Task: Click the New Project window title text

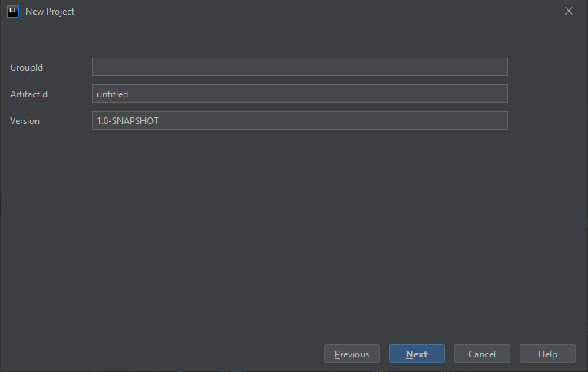Action: tap(50, 12)
